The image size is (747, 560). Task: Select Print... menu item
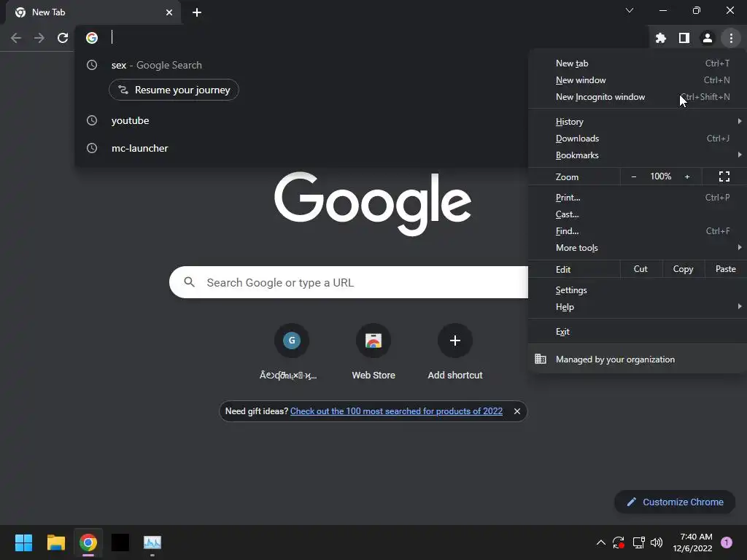[638, 197]
